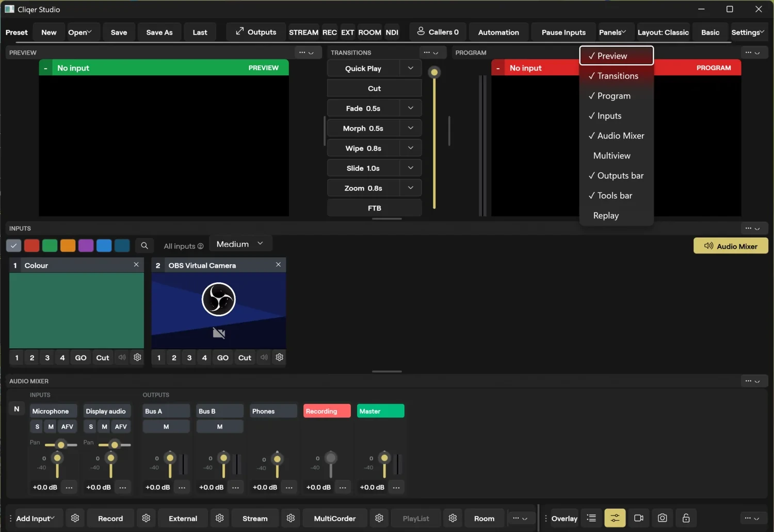Open settings gear on OBS Virtual Camera input

(x=279, y=357)
